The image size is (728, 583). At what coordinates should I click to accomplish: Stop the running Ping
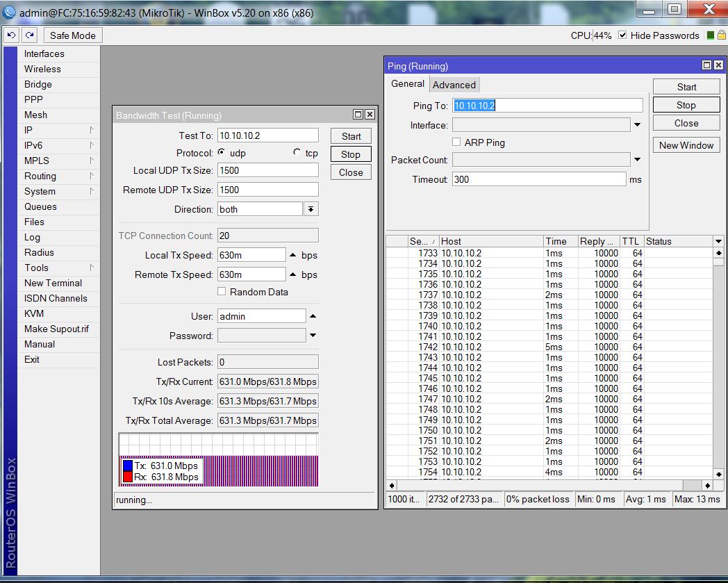tap(686, 105)
